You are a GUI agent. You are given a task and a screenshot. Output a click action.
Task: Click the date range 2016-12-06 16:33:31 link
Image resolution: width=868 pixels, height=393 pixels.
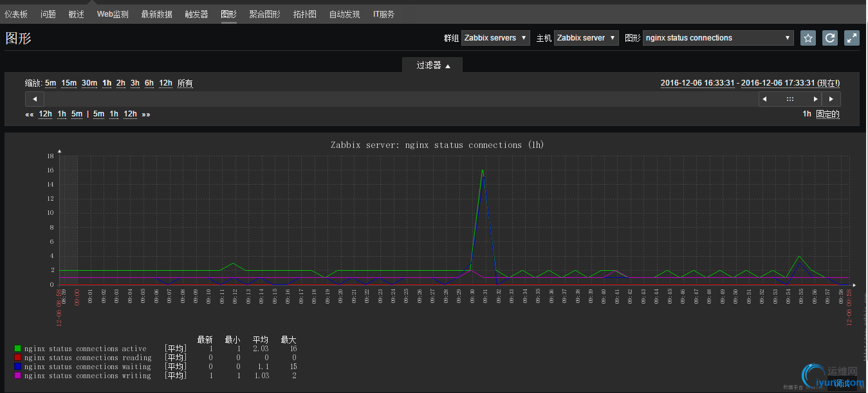pyautogui.click(x=698, y=83)
